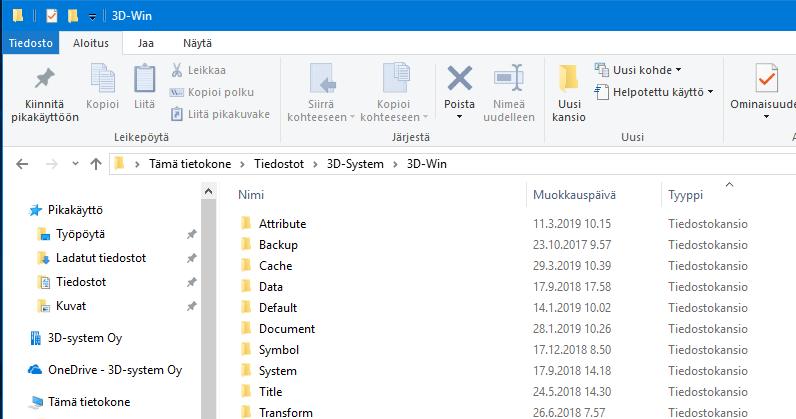
Task: Select Pikakäyttö in navigation pane
Action: coord(75,210)
